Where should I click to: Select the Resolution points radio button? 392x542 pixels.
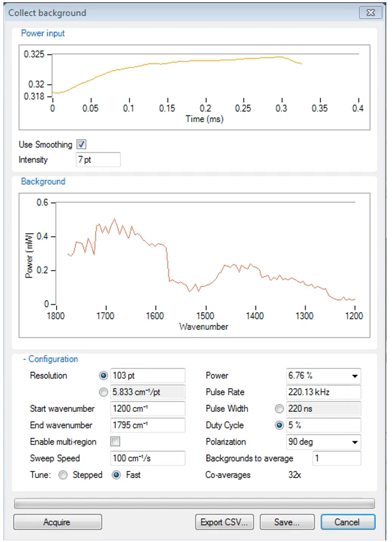click(103, 375)
